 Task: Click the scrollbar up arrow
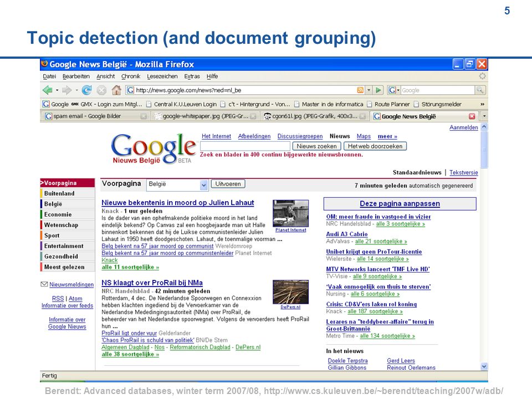click(x=484, y=127)
